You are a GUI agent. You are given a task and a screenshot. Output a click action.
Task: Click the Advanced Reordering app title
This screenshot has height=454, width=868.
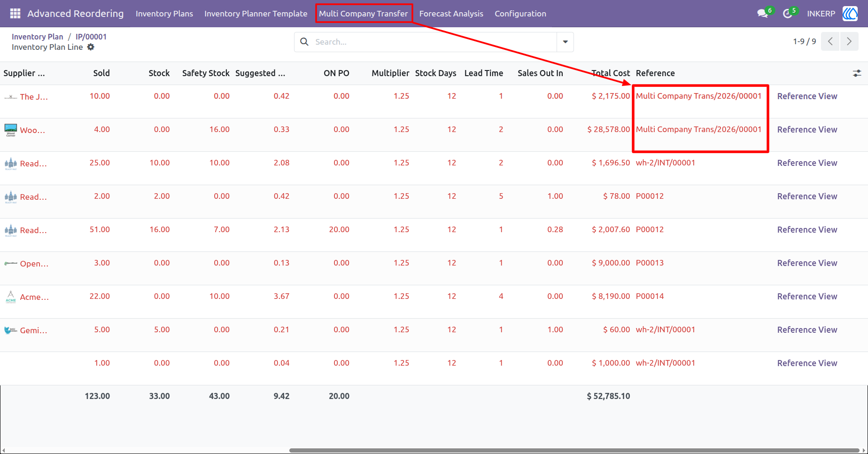point(76,14)
